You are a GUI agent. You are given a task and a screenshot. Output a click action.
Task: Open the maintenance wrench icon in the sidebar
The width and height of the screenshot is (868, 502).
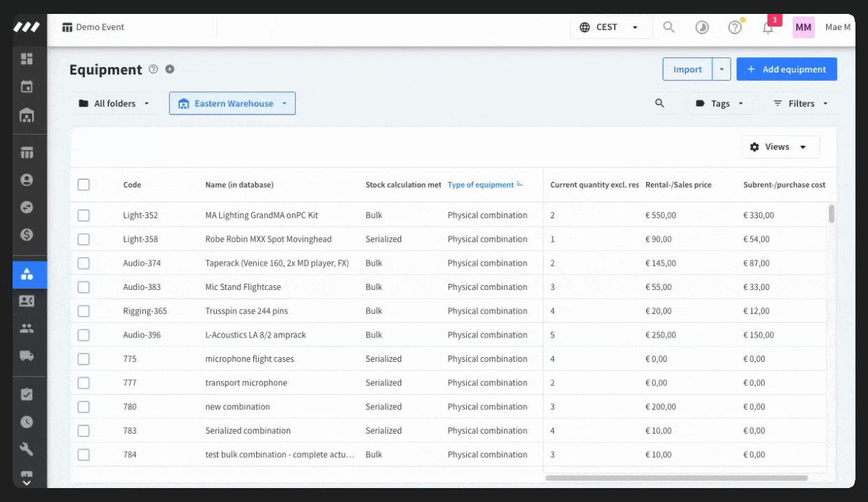click(x=27, y=449)
